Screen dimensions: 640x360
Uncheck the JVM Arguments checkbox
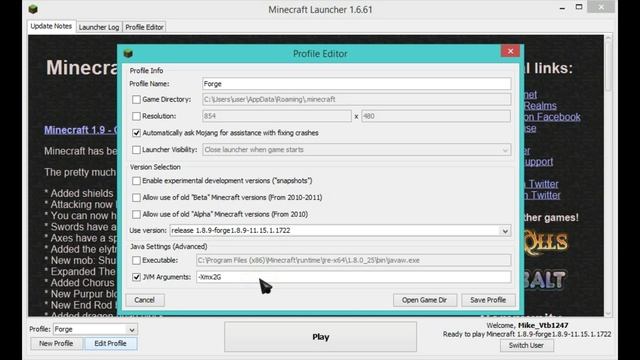click(x=136, y=277)
